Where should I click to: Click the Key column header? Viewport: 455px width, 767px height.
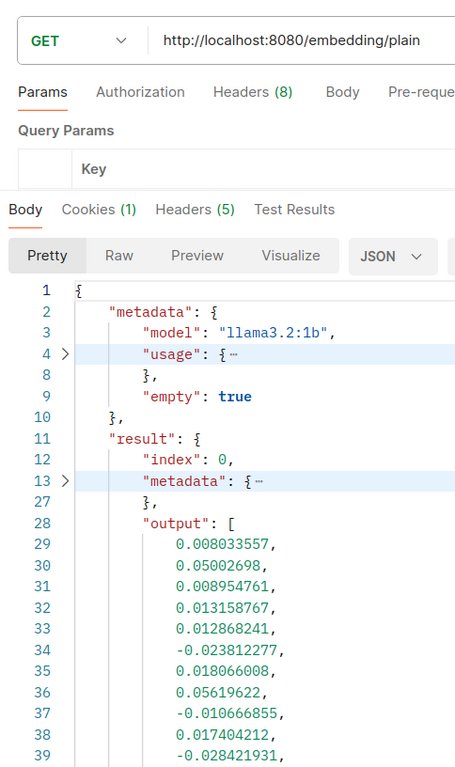point(93,169)
